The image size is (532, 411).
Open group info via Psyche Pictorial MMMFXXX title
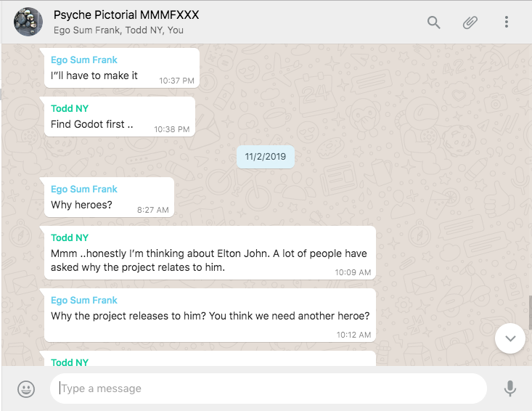(x=126, y=15)
